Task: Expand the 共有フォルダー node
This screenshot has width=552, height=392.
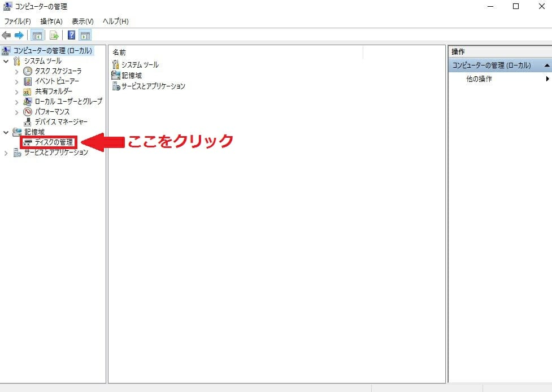Action: (16, 92)
